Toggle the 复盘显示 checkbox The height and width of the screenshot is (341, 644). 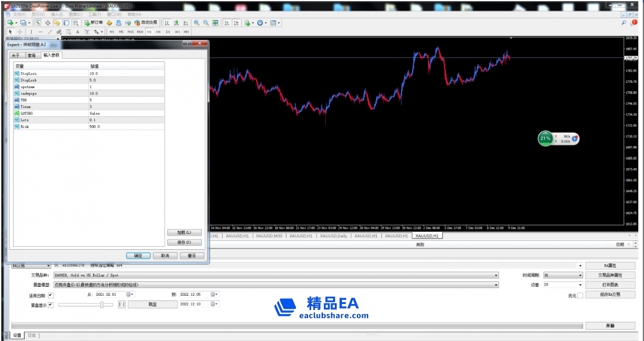coord(50,305)
